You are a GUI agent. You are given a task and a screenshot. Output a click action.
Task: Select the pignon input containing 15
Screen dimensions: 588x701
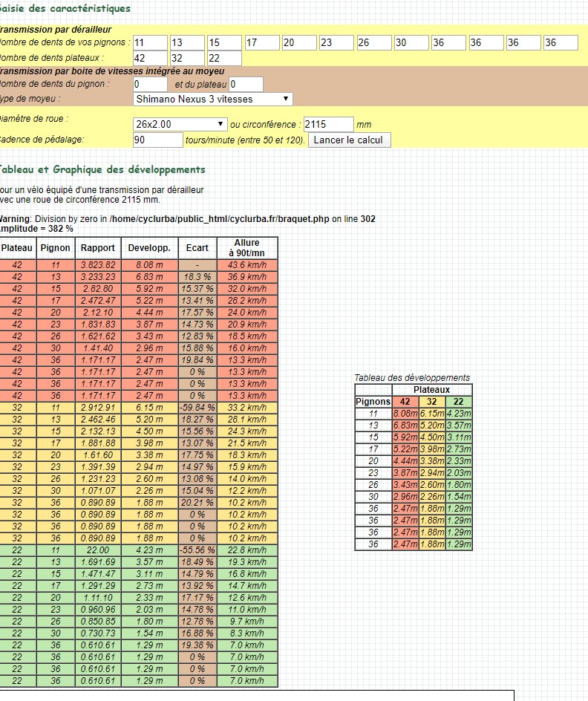[225, 43]
